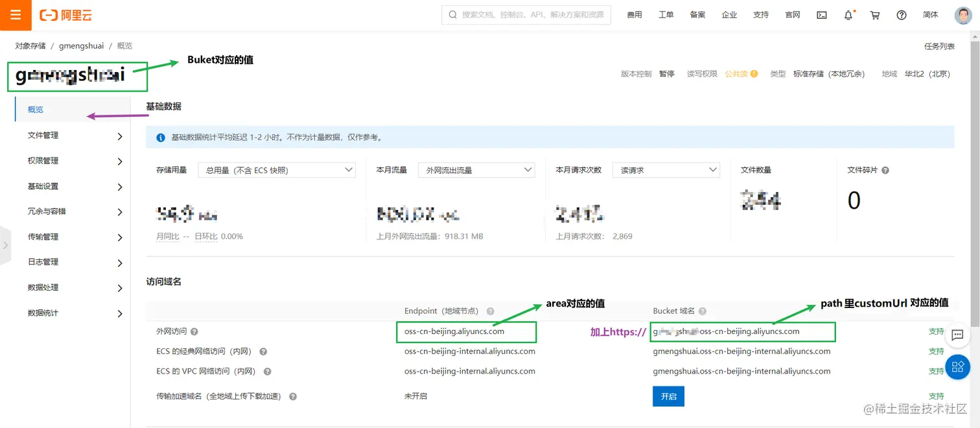Open the blue floating apps grid icon

pos(957,367)
